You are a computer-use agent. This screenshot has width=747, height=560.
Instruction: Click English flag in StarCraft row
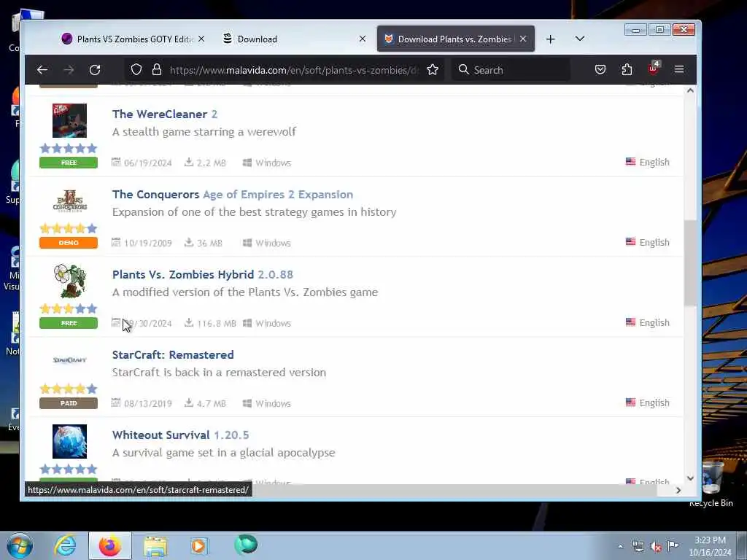pyautogui.click(x=630, y=402)
